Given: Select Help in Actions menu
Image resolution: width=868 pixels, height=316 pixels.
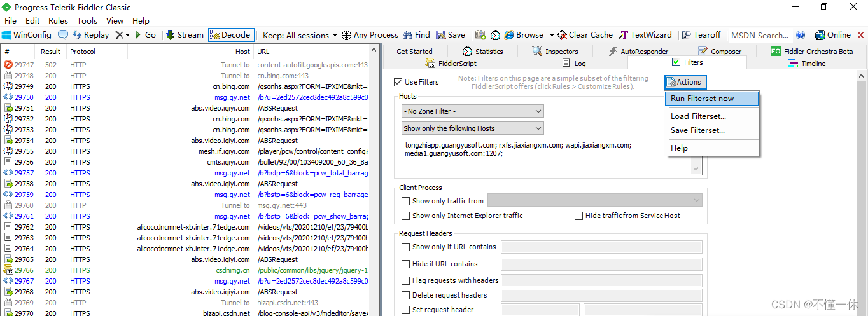Looking at the screenshot, I should tap(711, 148).
